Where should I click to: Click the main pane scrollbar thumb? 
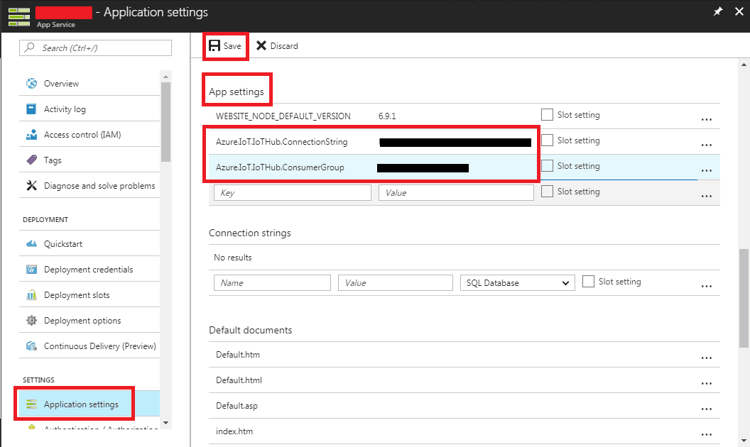coord(743,298)
